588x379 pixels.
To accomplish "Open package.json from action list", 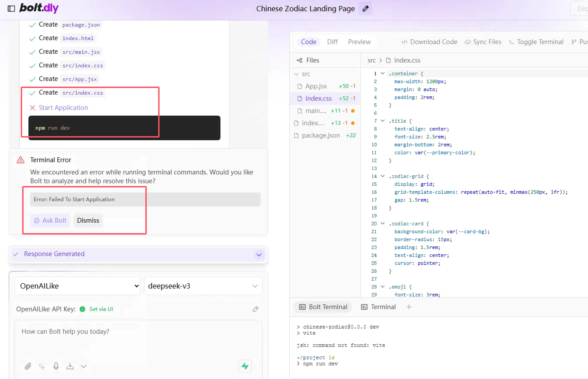I will (x=81, y=25).
